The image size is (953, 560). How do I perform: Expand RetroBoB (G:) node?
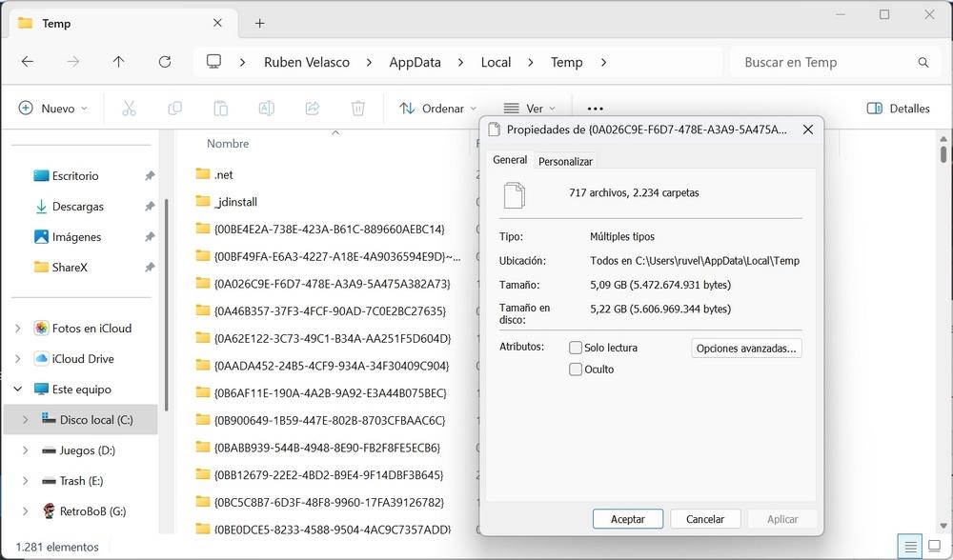(25, 511)
